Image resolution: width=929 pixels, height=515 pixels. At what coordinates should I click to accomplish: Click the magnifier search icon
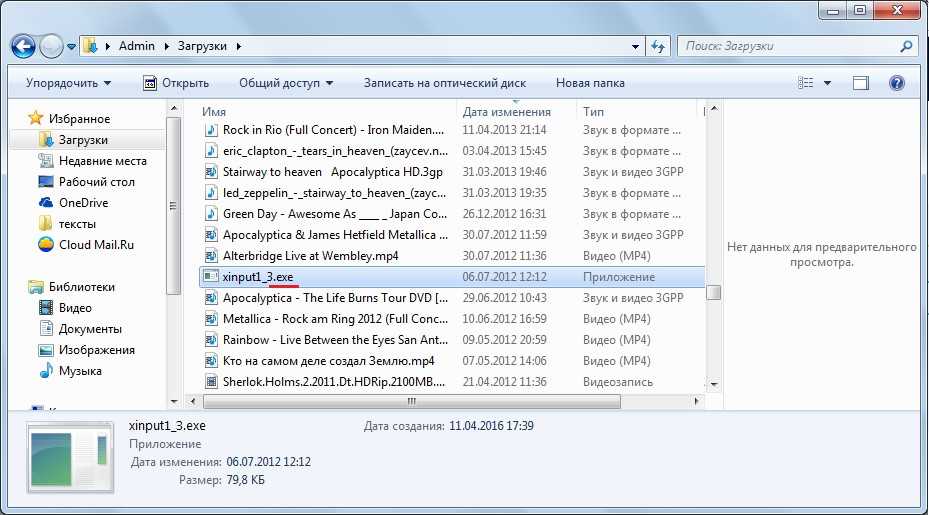point(906,46)
